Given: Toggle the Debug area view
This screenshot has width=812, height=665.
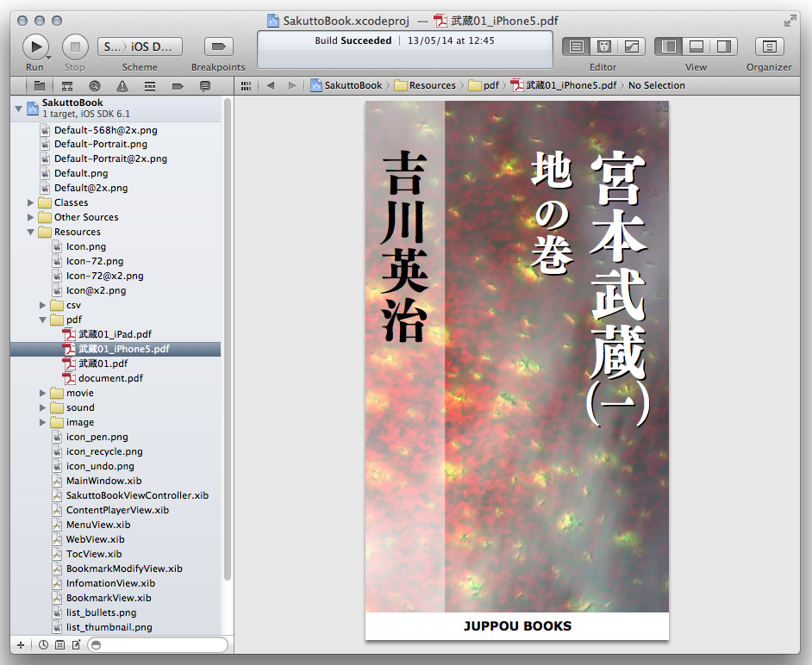Looking at the screenshot, I should pos(696,47).
